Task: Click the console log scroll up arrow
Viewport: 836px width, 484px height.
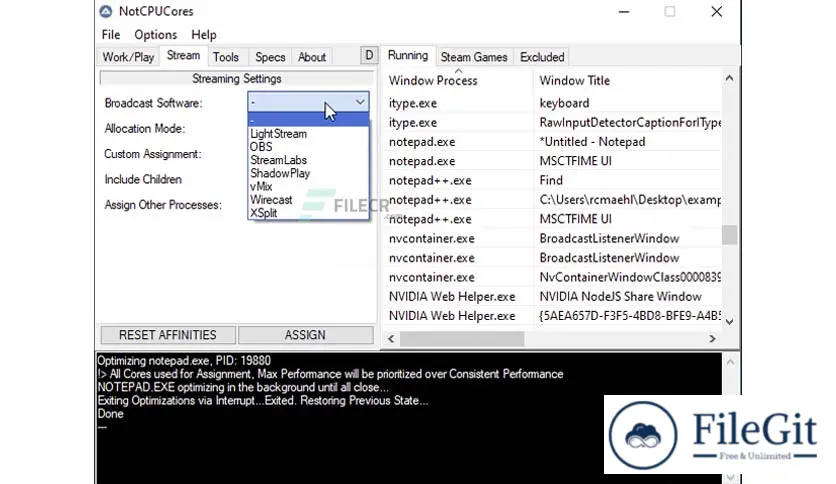Action: pyautogui.click(x=730, y=362)
